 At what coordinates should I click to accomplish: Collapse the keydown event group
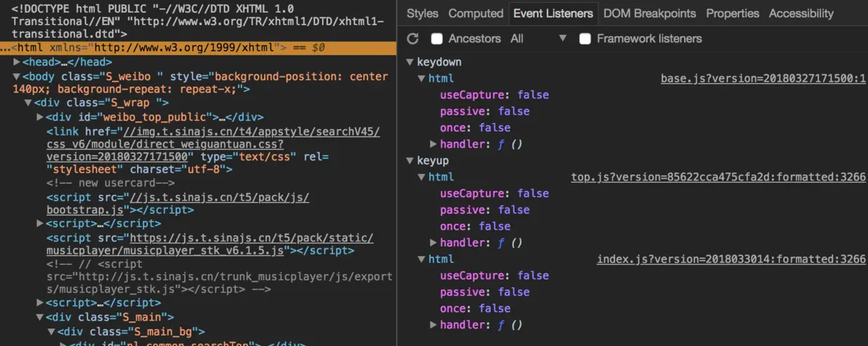coord(411,62)
